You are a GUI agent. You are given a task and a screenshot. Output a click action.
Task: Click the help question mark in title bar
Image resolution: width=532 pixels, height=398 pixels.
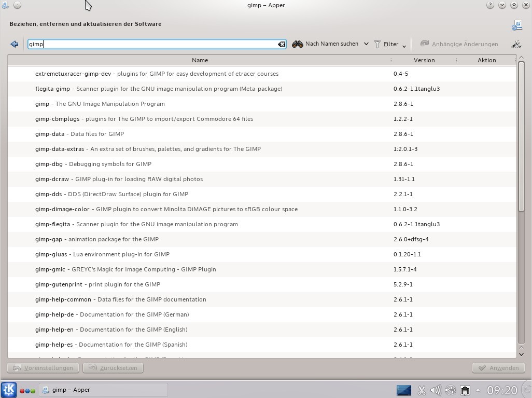(x=490, y=5)
